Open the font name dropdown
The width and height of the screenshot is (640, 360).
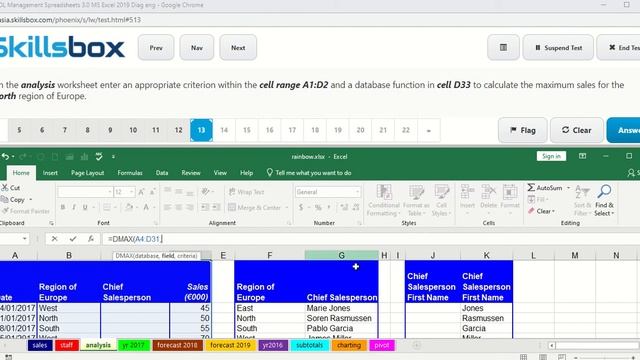[110, 192]
